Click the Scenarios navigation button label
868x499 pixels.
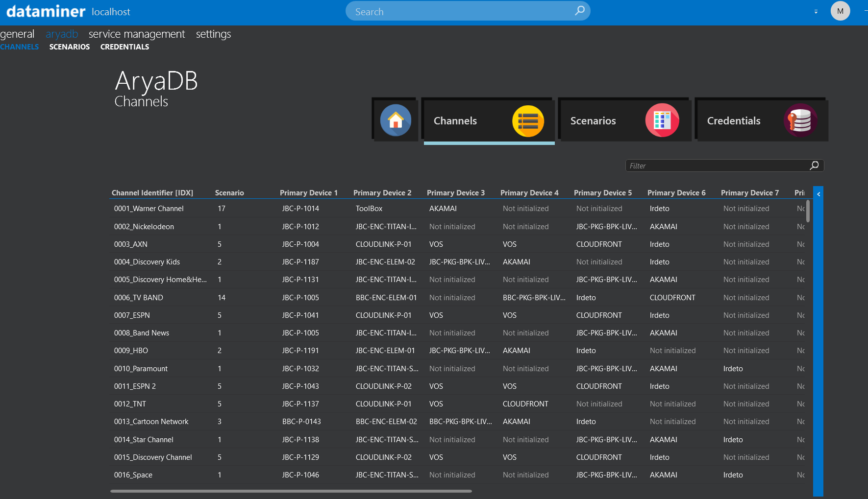[593, 121]
